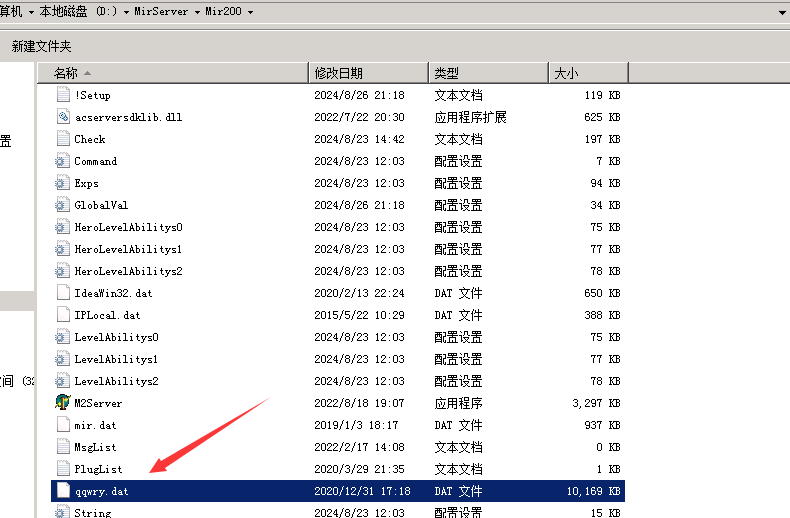Sort by 大小 column header
This screenshot has width=790, height=518.
588,73
